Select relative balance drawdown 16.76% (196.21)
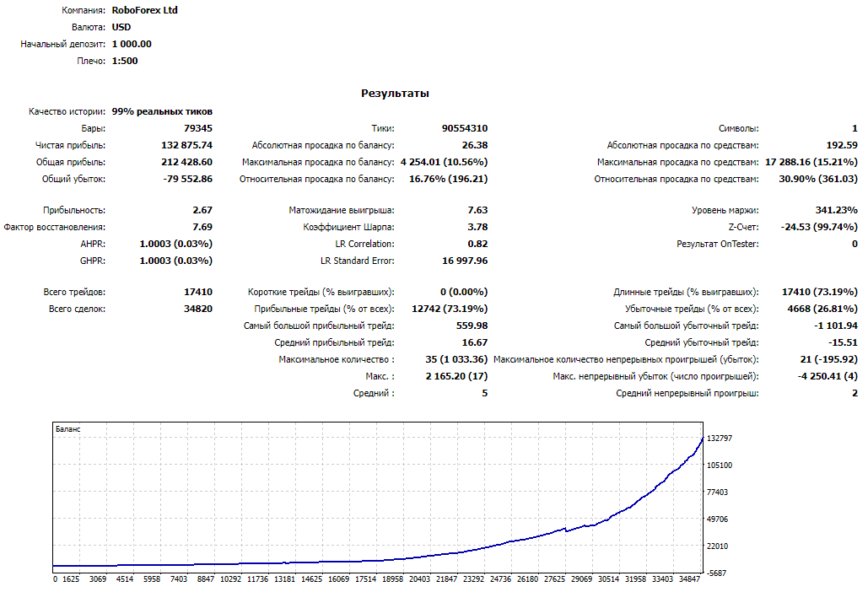Viewport: 868px width, 592px height. [449, 179]
